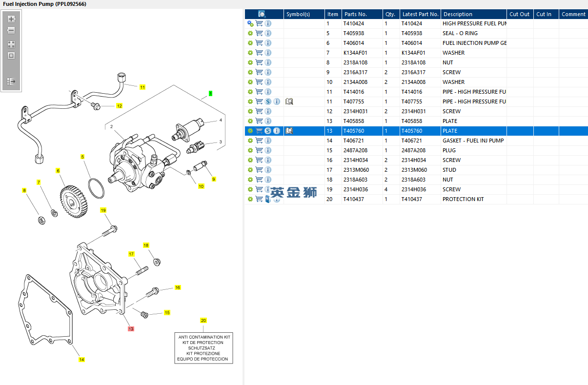Show info for T407755 pipe
The height and width of the screenshot is (385, 588).
pos(277,101)
